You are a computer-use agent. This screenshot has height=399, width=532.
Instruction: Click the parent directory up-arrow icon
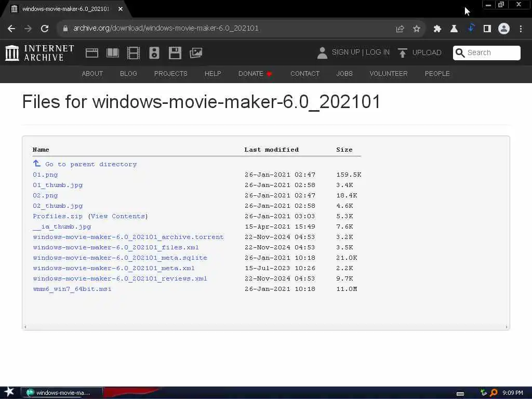coord(37,164)
